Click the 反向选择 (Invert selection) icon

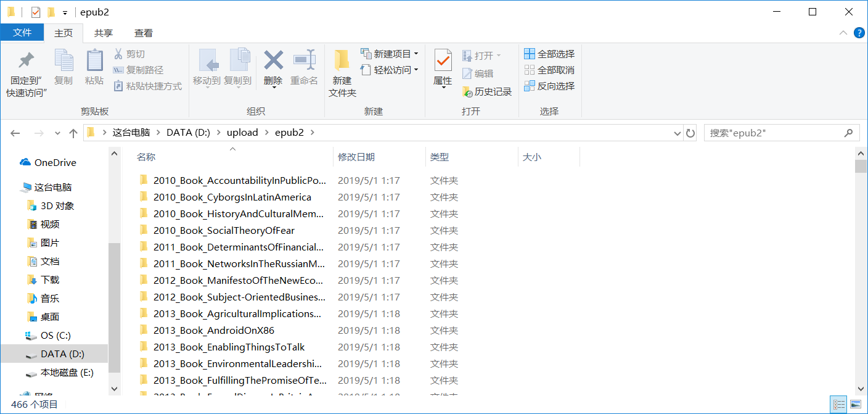549,86
